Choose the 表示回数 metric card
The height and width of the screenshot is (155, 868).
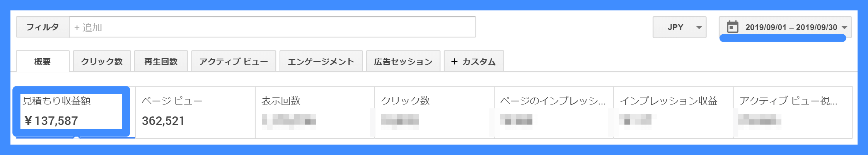(315, 112)
